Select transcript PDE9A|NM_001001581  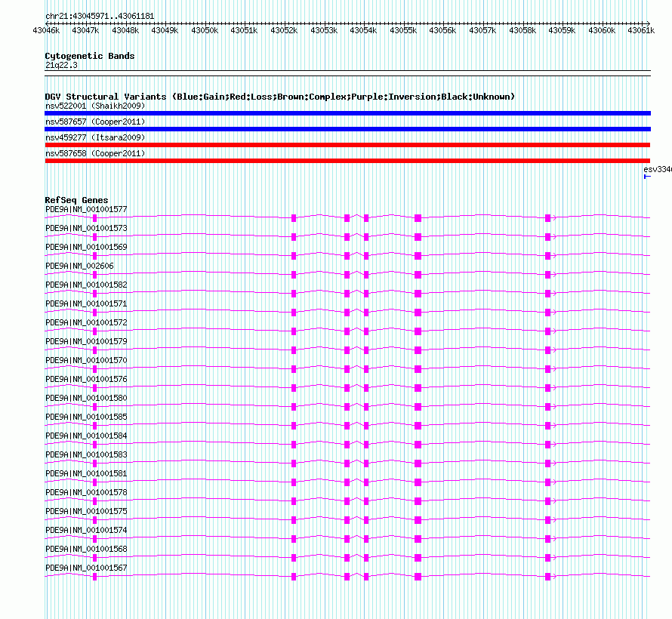(x=86, y=473)
